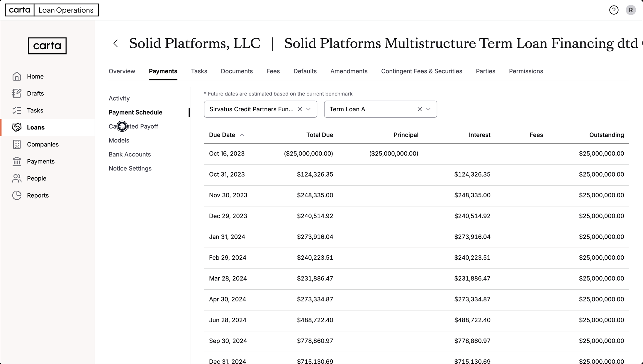Open Companies via the building icon
643x364 pixels.
[17, 144]
